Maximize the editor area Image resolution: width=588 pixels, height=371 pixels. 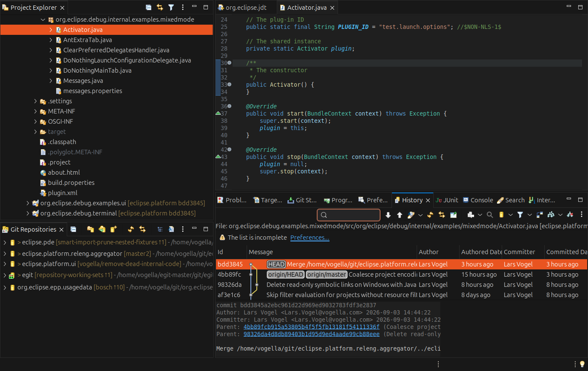point(580,7)
